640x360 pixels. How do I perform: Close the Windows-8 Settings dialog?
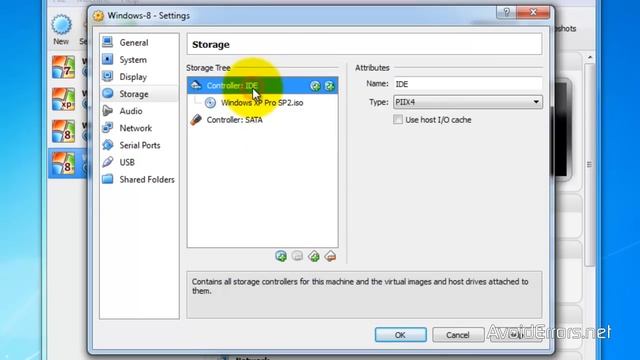click(x=533, y=13)
